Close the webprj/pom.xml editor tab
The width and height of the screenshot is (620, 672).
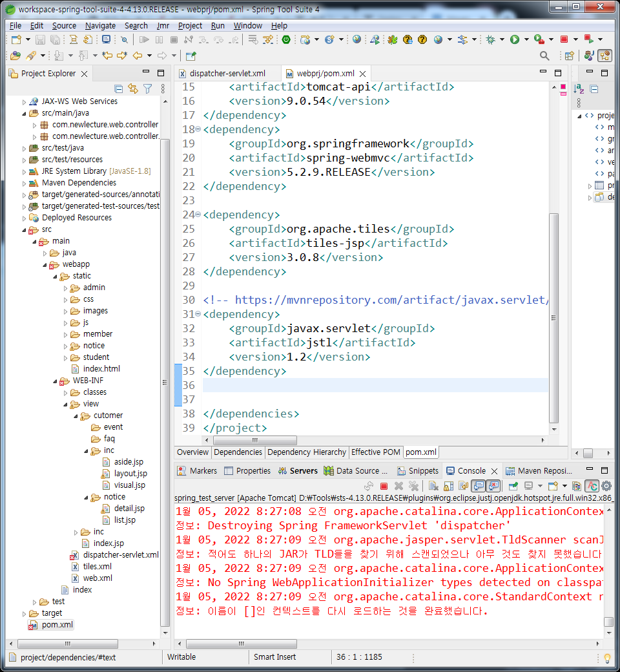[x=362, y=74]
